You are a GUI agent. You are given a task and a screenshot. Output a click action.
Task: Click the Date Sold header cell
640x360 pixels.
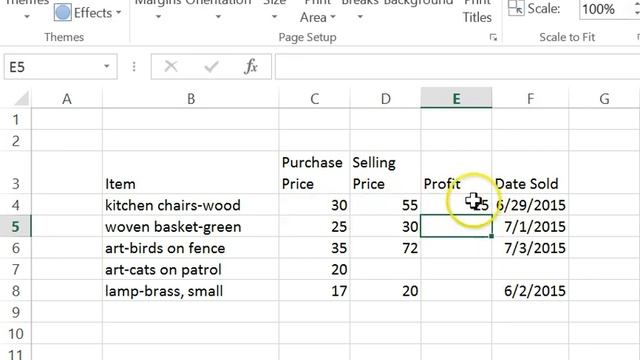click(x=530, y=173)
